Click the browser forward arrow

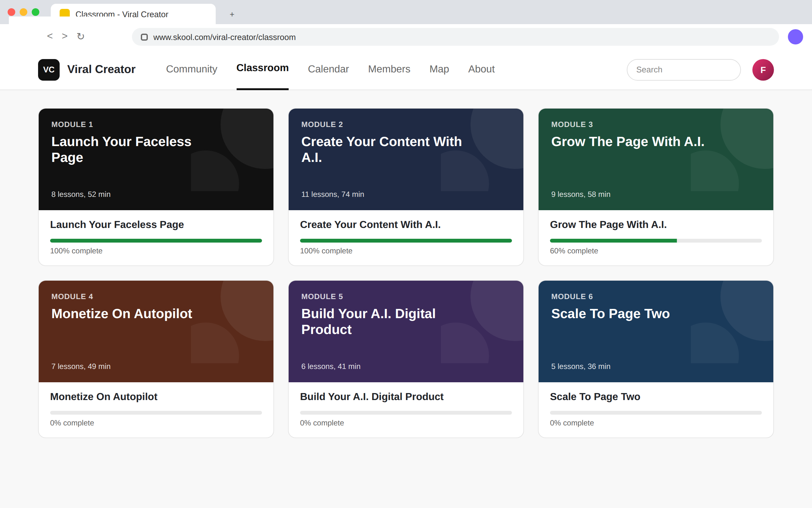[x=65, y=36]
